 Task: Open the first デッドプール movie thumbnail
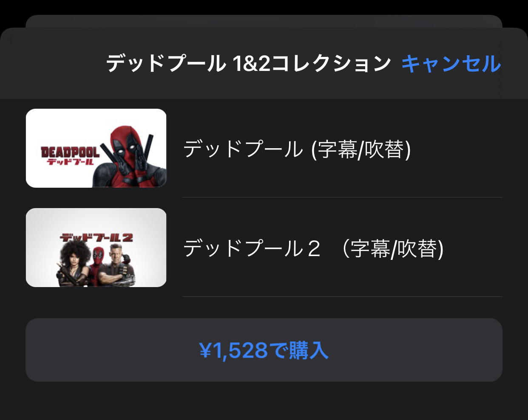(96, 148)
